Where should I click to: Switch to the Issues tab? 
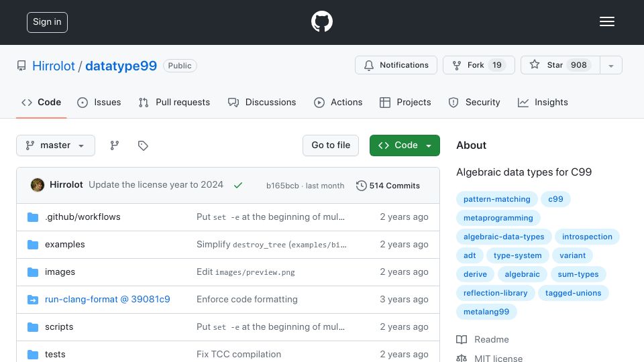tap(99, 102)
